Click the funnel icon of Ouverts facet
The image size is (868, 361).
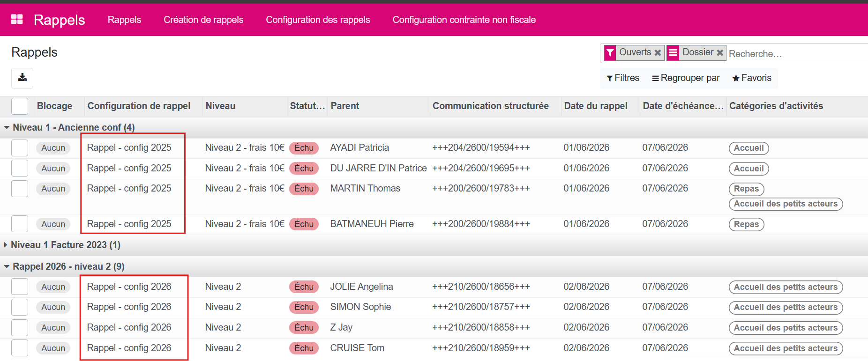pyautogui.click(x=610, y=52)
